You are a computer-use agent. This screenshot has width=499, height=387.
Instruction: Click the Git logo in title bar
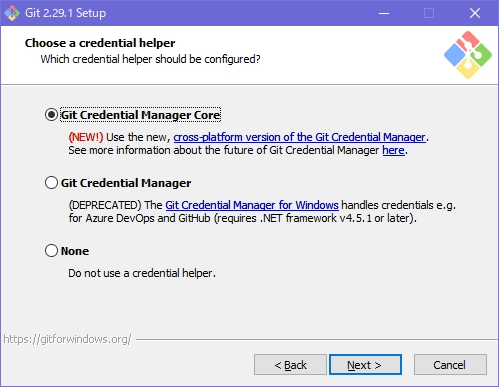(12, 13)
